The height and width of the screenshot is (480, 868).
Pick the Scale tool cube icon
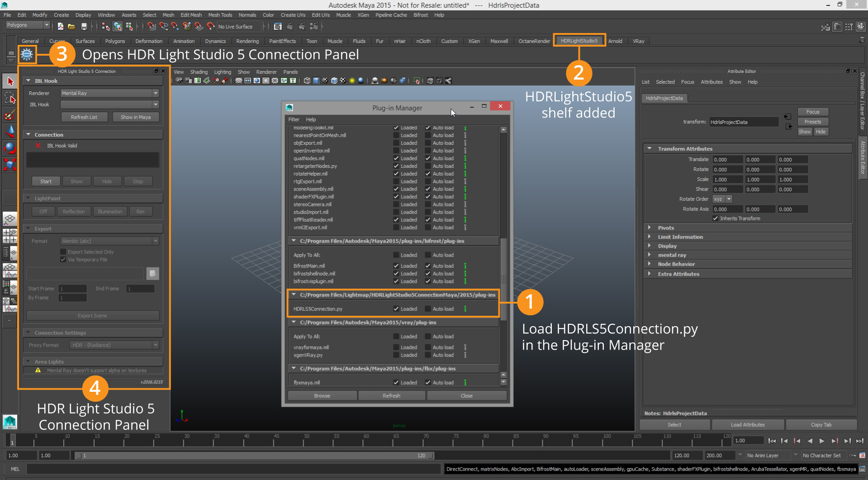10,164
